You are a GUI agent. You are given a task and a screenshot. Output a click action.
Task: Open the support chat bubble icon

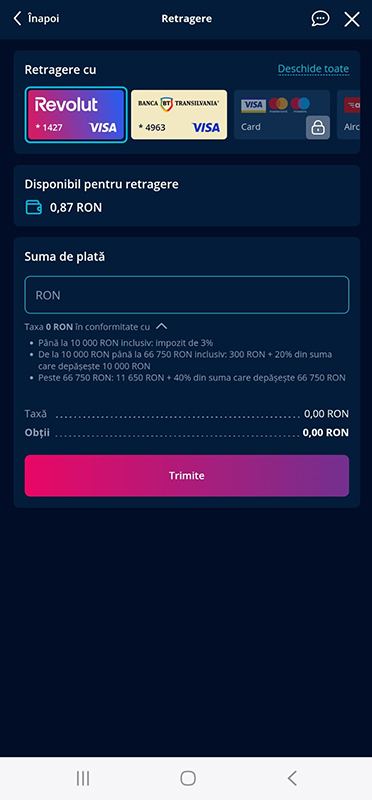(x=320, y=19)
